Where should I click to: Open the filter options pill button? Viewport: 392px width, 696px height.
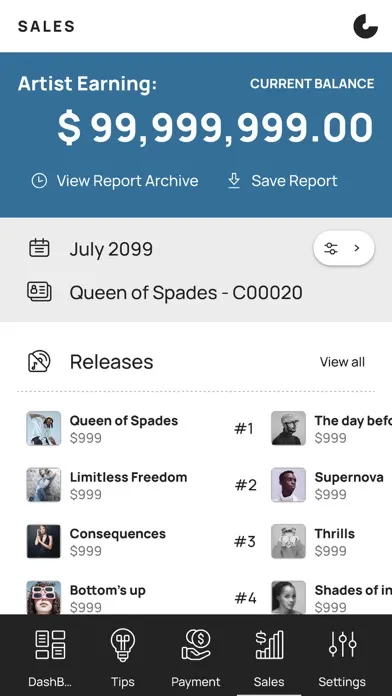[x=344, y=248]
